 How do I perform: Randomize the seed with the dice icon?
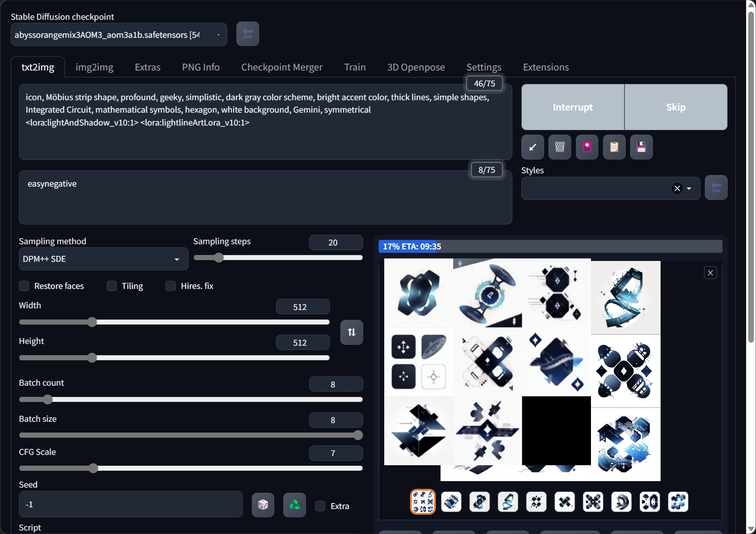click(x=263, y=505)
